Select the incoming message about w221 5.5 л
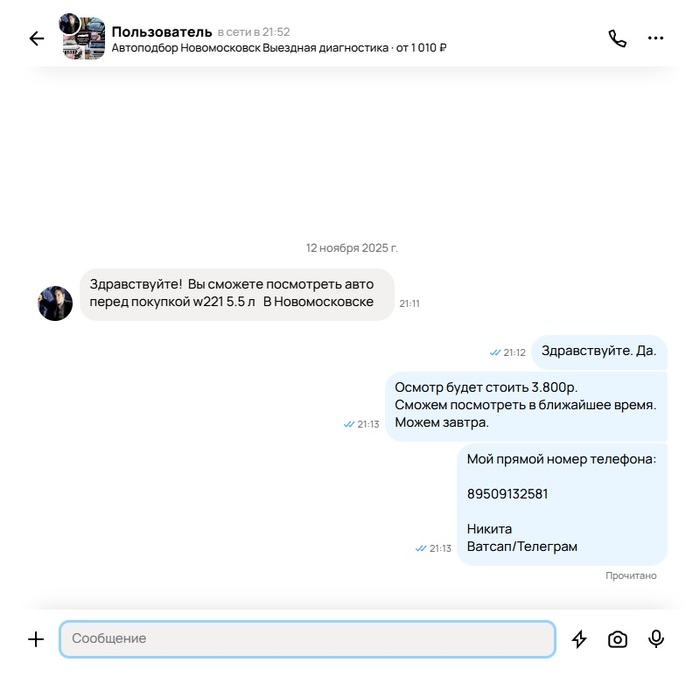700x676 pixels. click(x=237, y=294)
